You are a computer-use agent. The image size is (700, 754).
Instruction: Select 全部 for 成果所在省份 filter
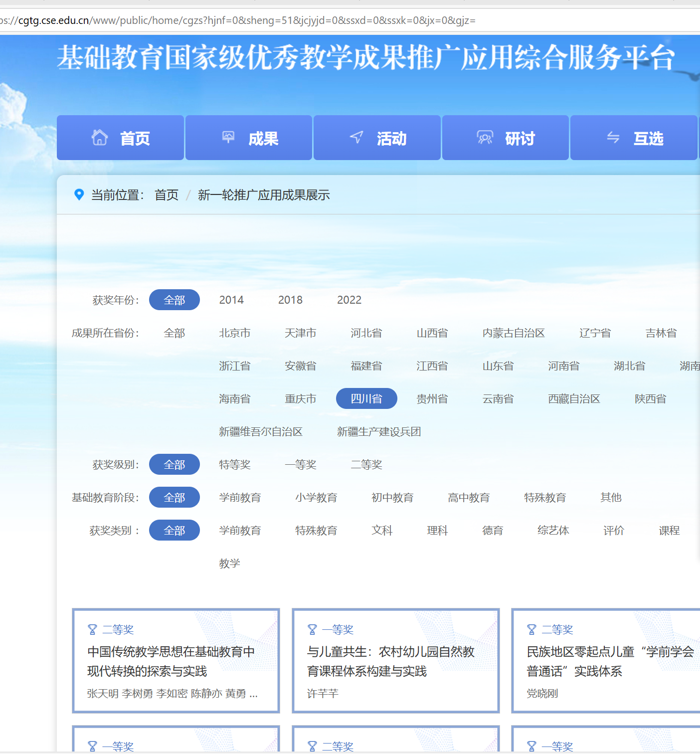point(175,333)
